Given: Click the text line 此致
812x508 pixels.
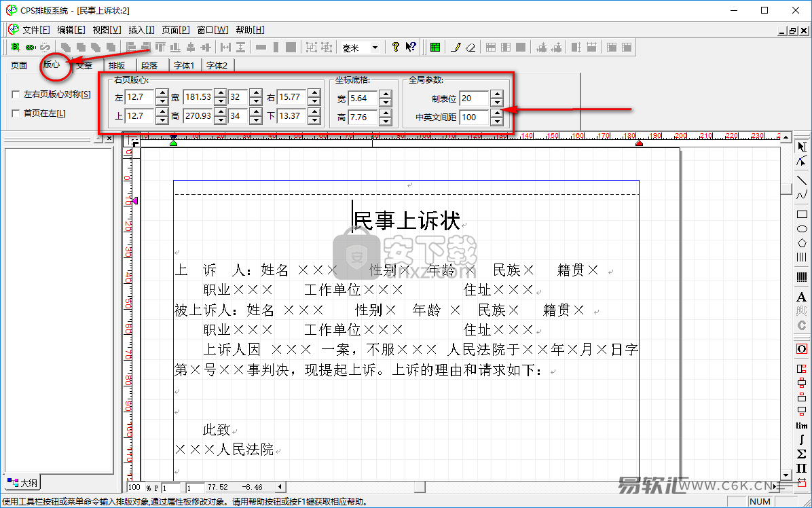Looking at the screenshot, I should coord(217,429).
